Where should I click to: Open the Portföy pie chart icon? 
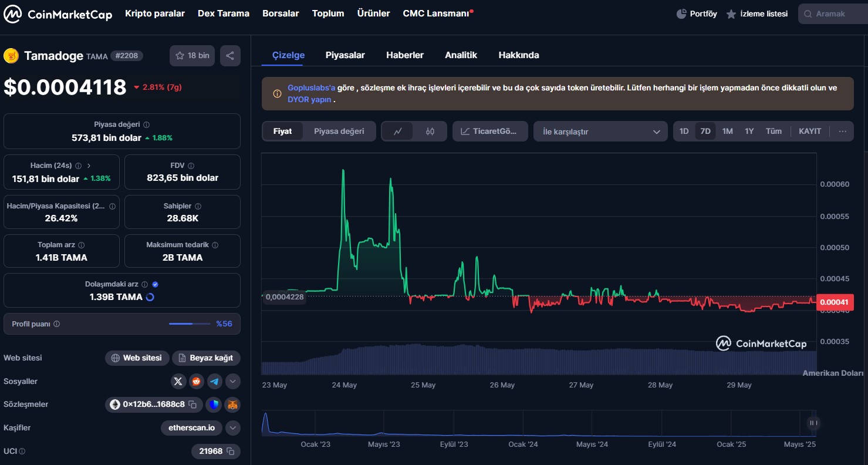pos(681,14)
